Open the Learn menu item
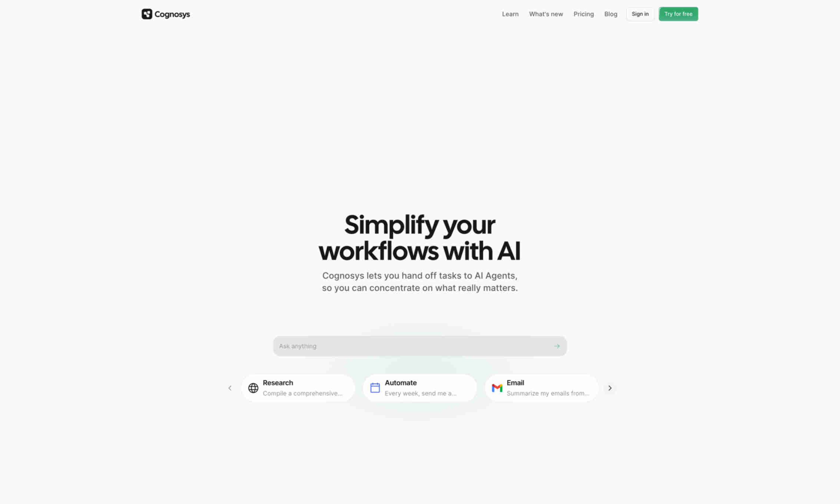The image size is (840, 504). [x=510, y=14]
